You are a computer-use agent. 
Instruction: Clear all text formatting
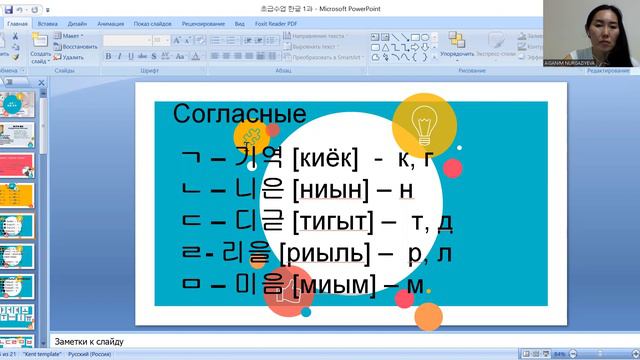click(200, 40)
